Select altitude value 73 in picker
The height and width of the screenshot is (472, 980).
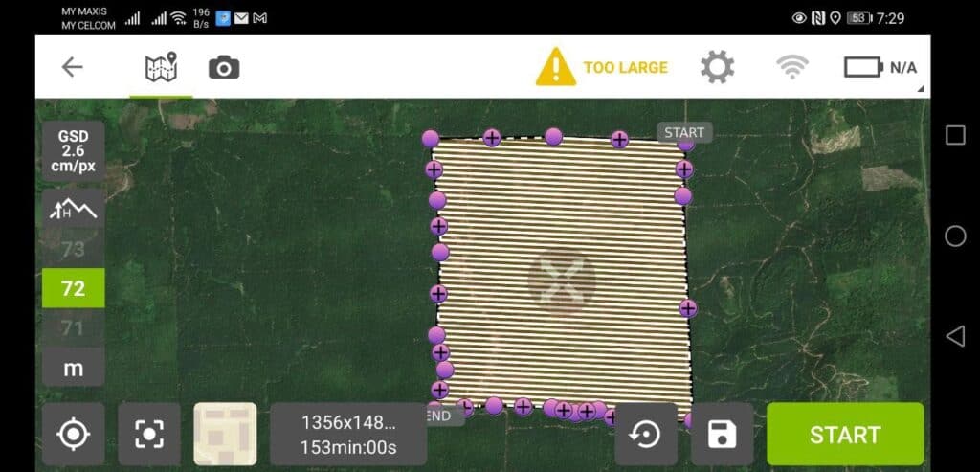(73, 250)
